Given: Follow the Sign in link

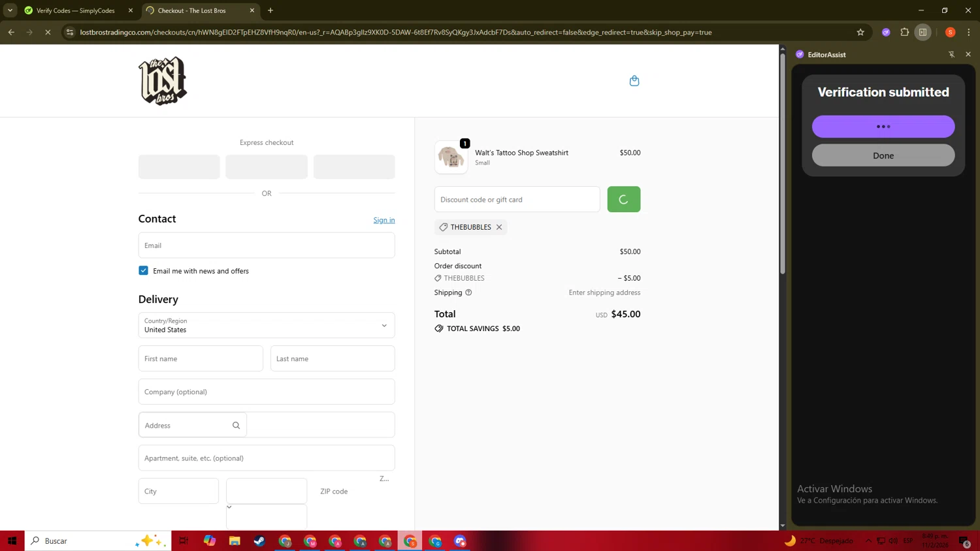Looking at the screenshot, I should (384, 220).
